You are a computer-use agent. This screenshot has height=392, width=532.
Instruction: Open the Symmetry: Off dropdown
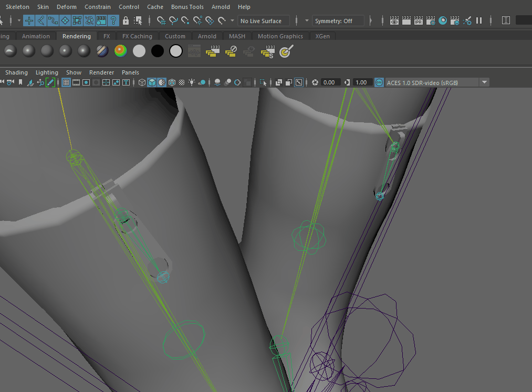tap(338, 21)
